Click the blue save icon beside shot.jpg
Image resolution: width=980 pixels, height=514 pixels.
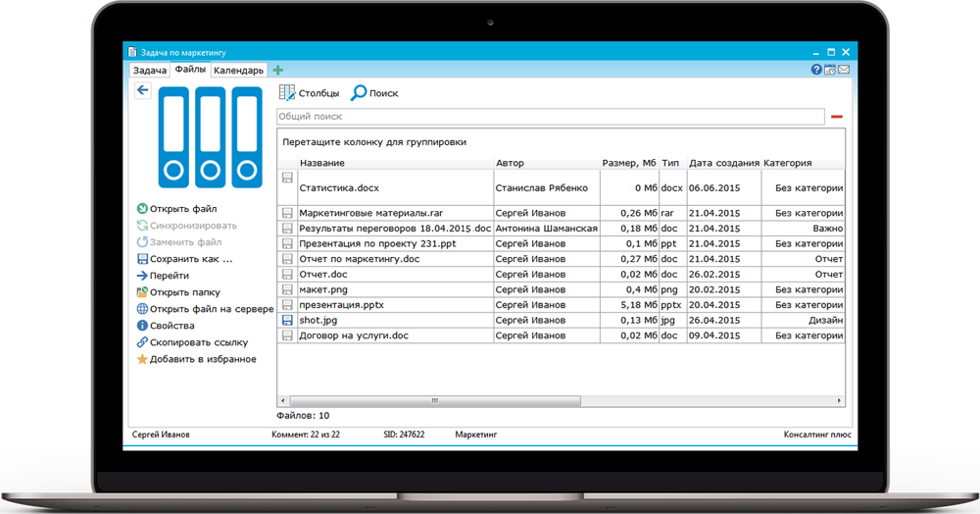point(287,320)
